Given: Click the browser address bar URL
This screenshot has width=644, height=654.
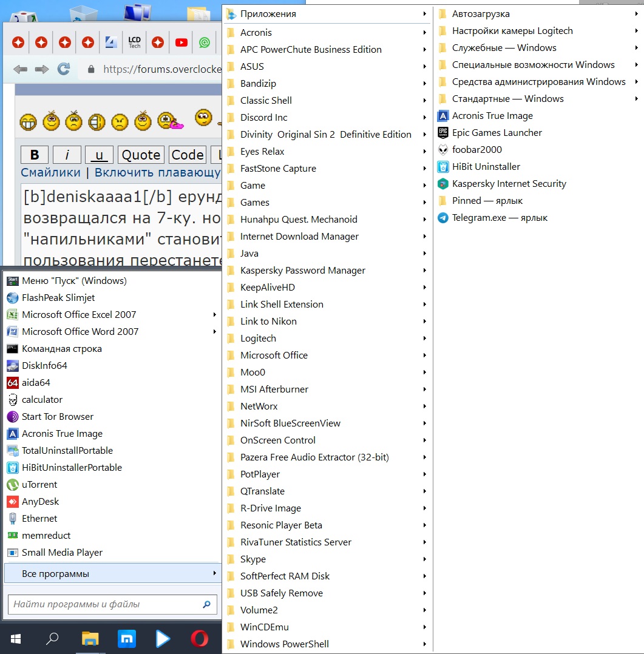Looking at the screenshot, I should pyautogui.click(x=162, y=69).
